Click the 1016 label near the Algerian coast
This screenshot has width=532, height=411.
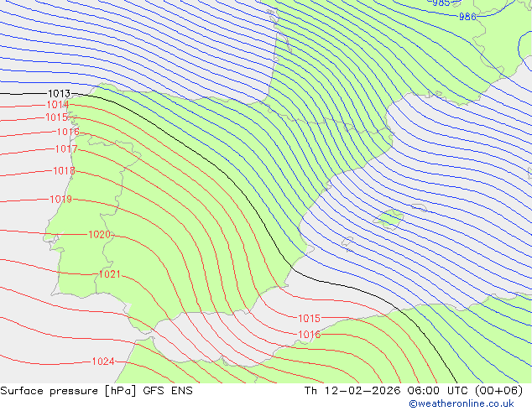coord(309,335)
